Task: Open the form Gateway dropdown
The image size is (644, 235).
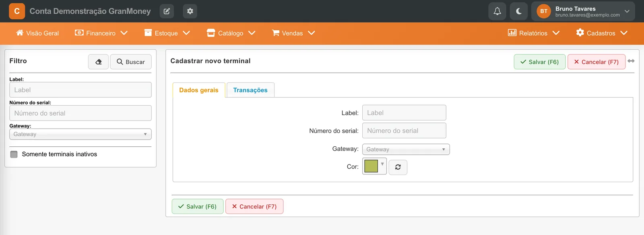Action: coord(406,149)
